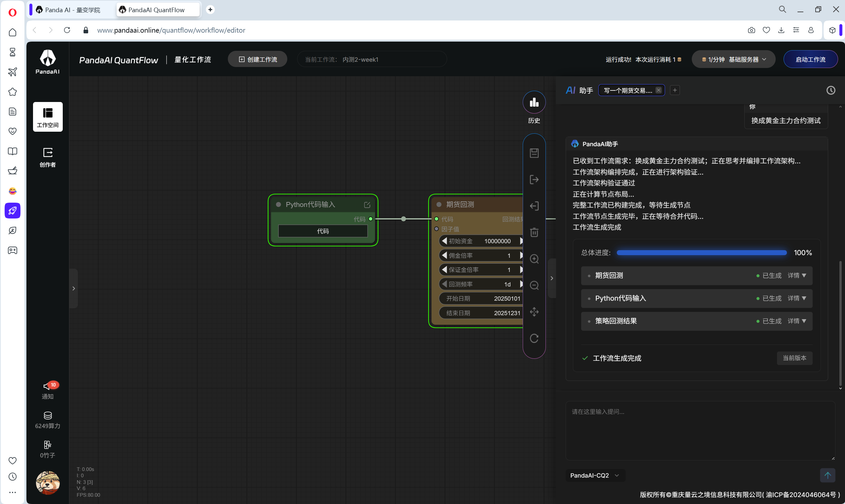Switch to Panda AI - 量变学院 tab
Image resolution: width=845 pixels, height=504 pixels.
(72, 10)
